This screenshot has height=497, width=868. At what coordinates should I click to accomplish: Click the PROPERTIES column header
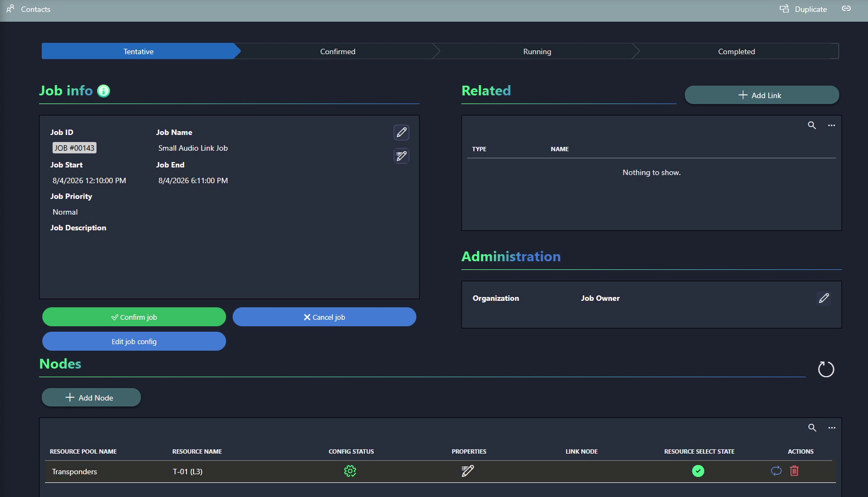469,451
